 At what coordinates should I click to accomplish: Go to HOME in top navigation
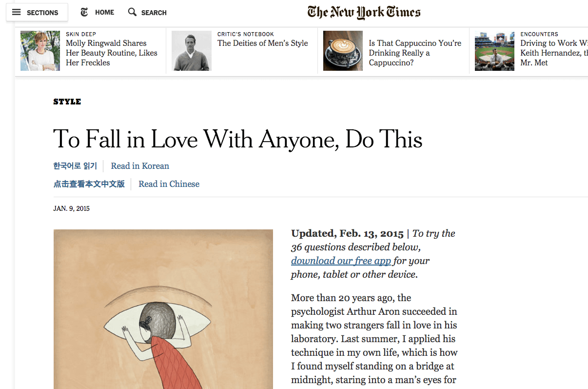tap(104, 12)
